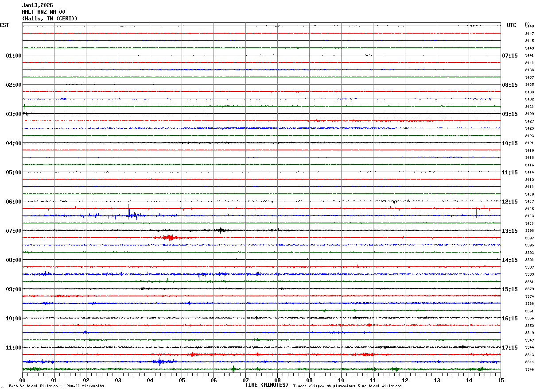Click the DC offset value '3398'

[529, 231]
